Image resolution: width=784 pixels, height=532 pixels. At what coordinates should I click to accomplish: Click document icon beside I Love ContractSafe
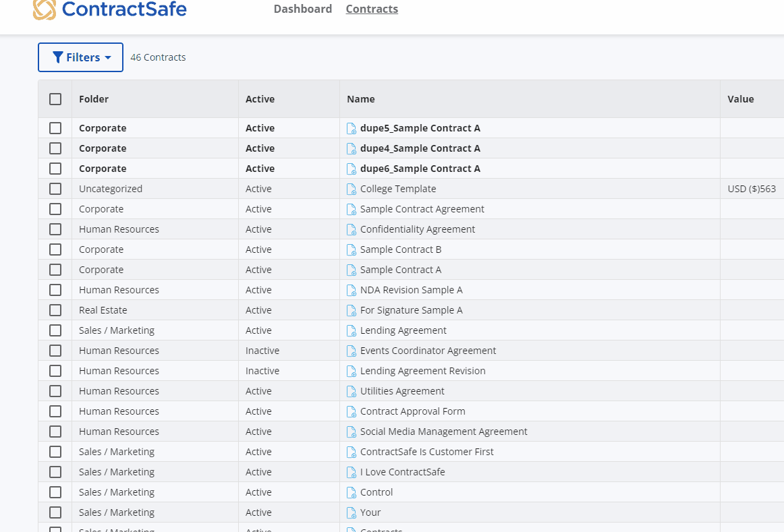point(351,472)
